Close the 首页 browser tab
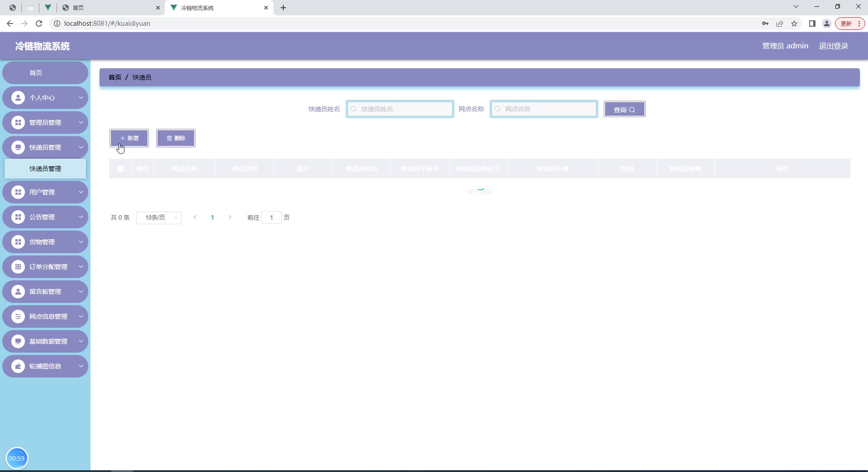868x472 pixels. (157, 8)
